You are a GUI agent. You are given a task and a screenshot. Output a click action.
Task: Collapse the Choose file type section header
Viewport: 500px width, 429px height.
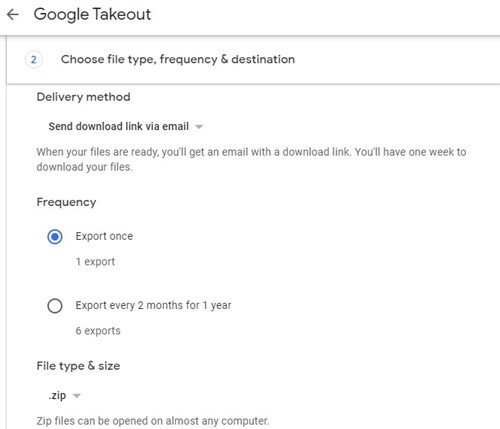click(253, 60)
